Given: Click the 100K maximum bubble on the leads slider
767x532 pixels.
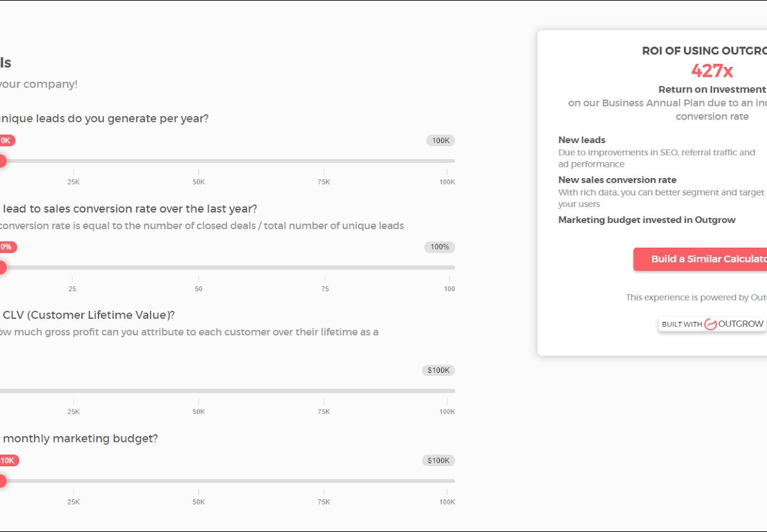Looking at the screenshot, I should [x=440, y=141].
